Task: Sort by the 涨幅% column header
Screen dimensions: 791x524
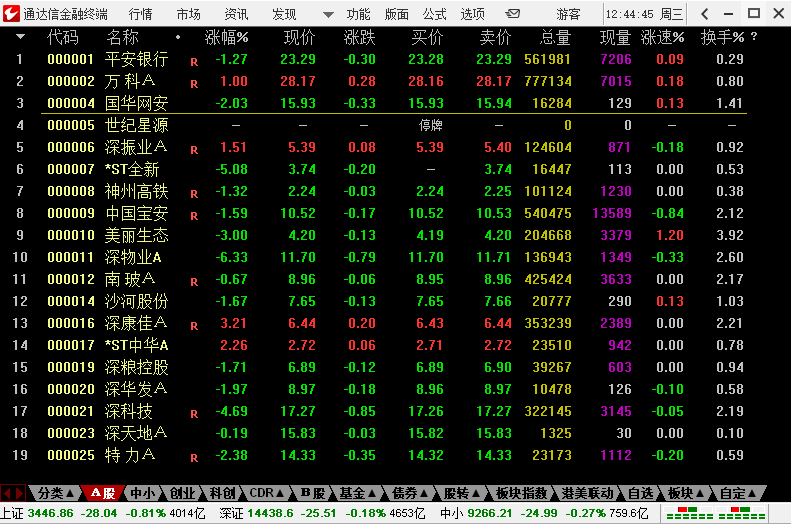Action: click(227, 37)
